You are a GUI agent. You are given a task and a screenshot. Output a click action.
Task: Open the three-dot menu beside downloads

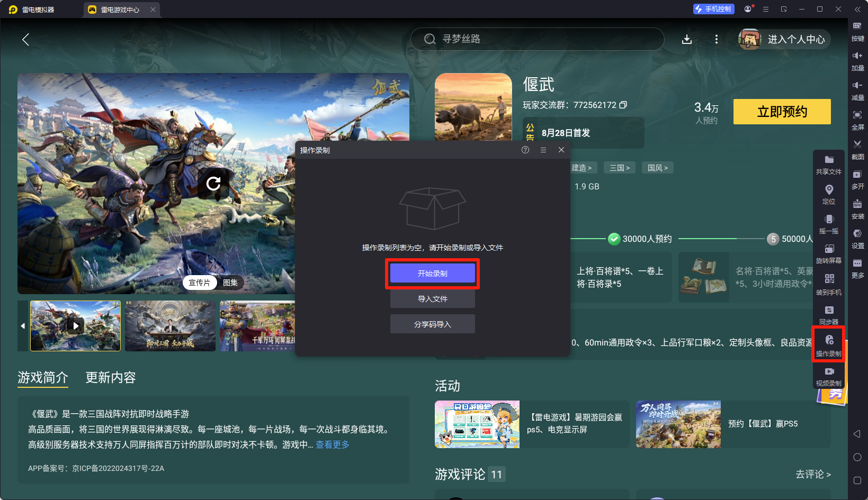tap(717, 39)
